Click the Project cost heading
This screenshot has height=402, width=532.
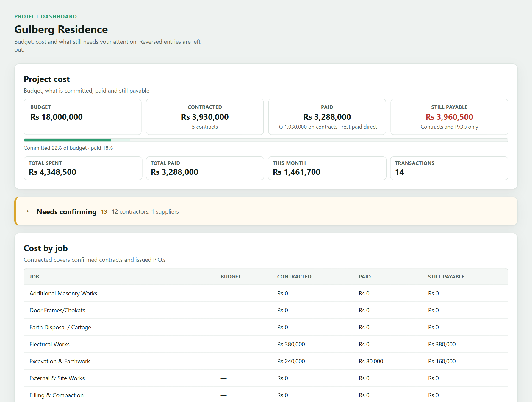click(x=47, y=79)
